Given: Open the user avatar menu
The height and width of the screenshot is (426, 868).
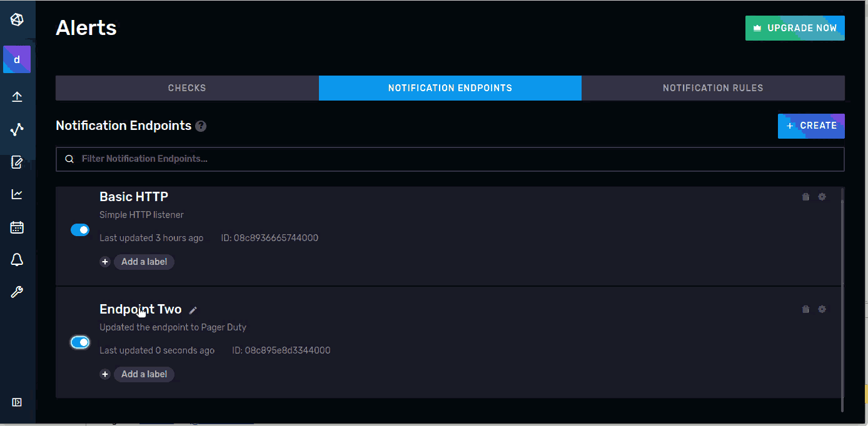Looking at the screenshot, I should coord(17,59).
